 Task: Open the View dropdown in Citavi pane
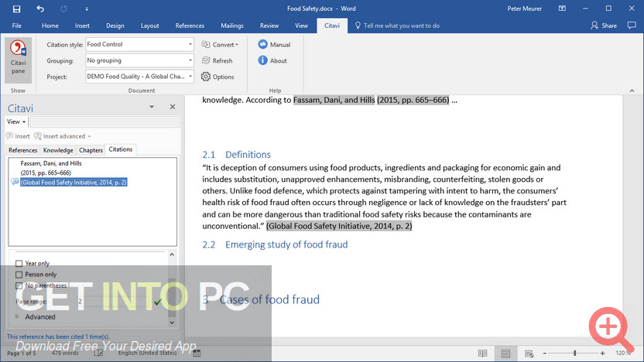tap(16, 121)
